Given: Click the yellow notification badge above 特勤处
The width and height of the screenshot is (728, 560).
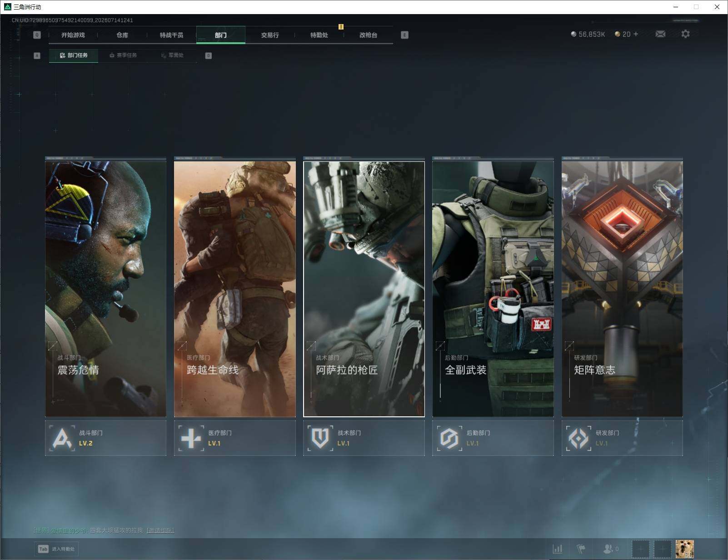Looking at the screenshot, I should click(341, 27).
